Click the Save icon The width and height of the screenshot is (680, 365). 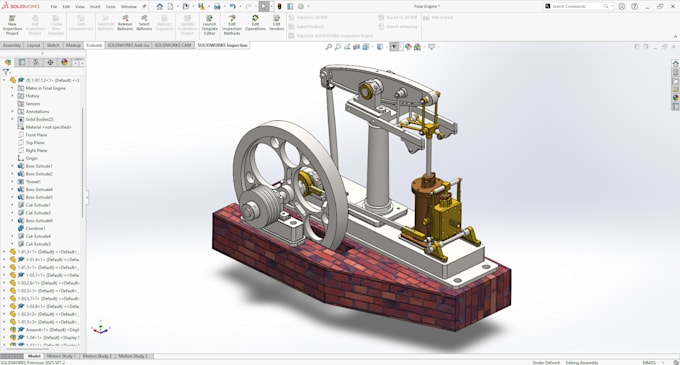pos(201,7)
